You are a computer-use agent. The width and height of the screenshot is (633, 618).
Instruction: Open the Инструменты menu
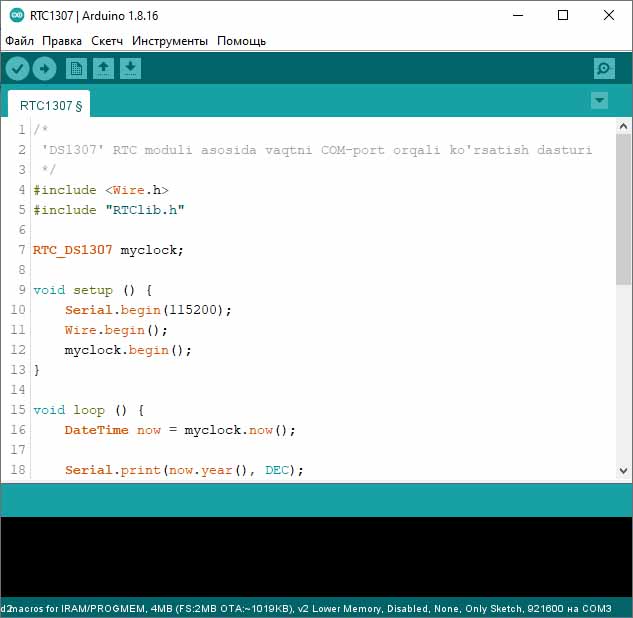[x=170, y=41]
